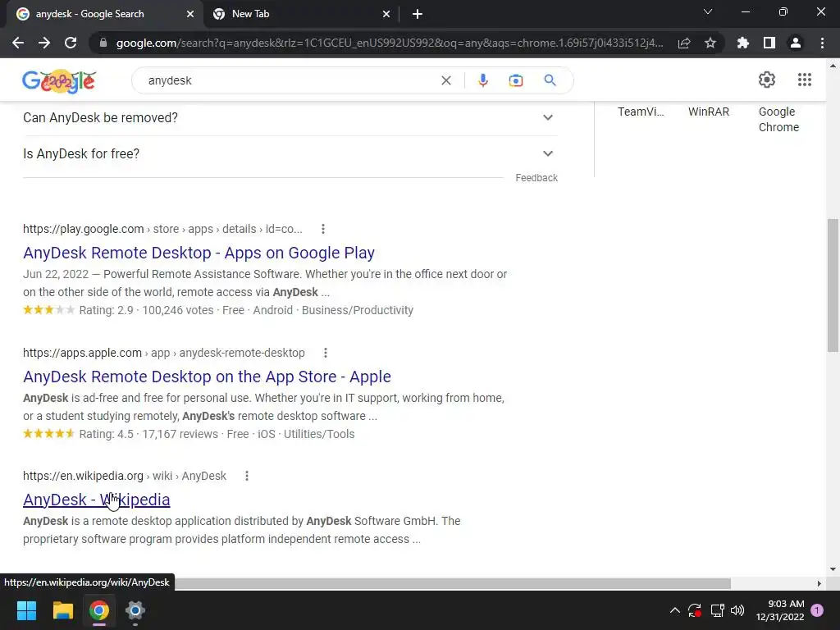The width and height of the screenshot is (840, 630).
Task: Search by image with the camera icon
Action: click(x=516, y=80)
